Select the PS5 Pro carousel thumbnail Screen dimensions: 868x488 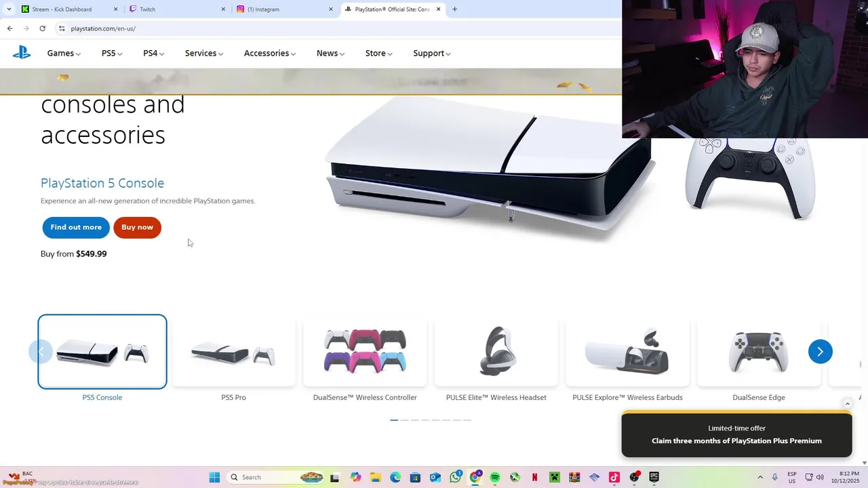[x=233, y=352]
